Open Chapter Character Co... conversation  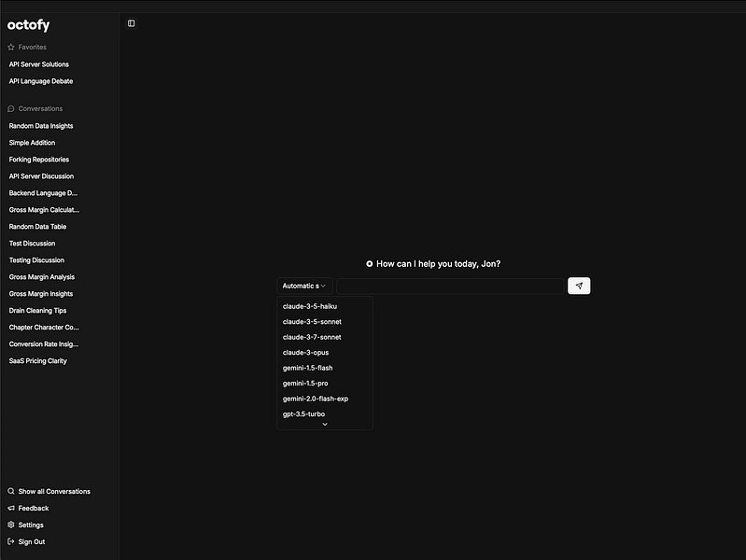tap(44, 328)
